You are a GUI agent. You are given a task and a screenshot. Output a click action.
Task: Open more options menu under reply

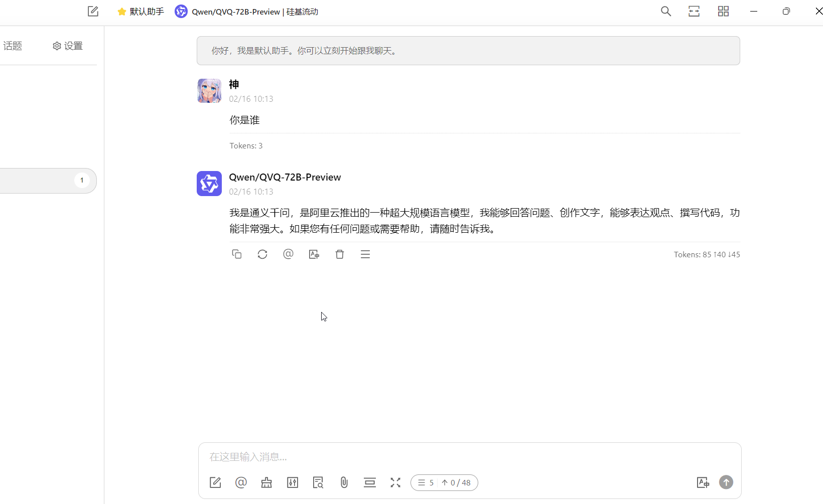coord(365,254)
